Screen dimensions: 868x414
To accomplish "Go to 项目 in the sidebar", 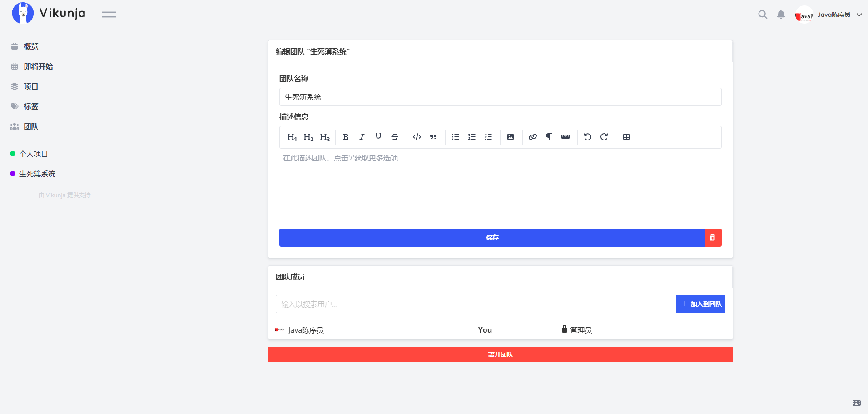I will point(31,86).
